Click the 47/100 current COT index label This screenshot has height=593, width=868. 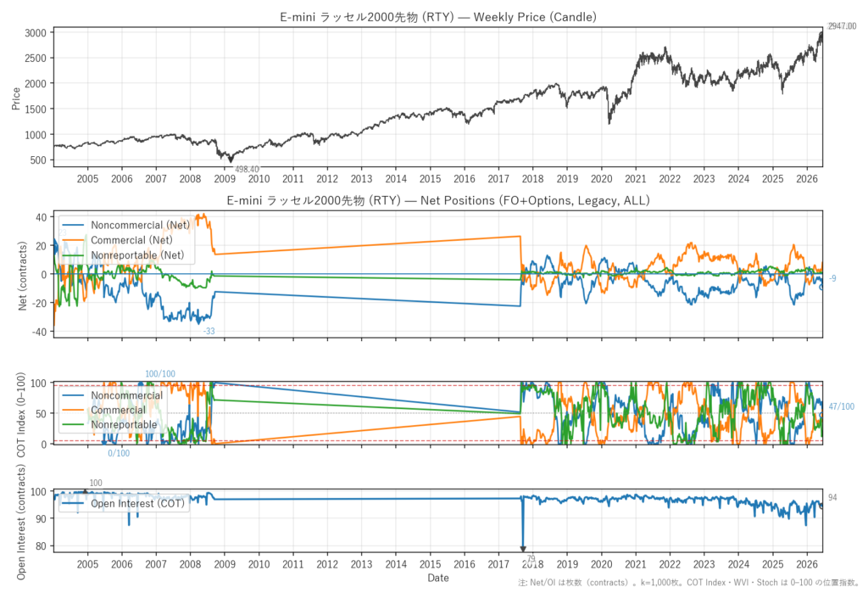(842, 407)
